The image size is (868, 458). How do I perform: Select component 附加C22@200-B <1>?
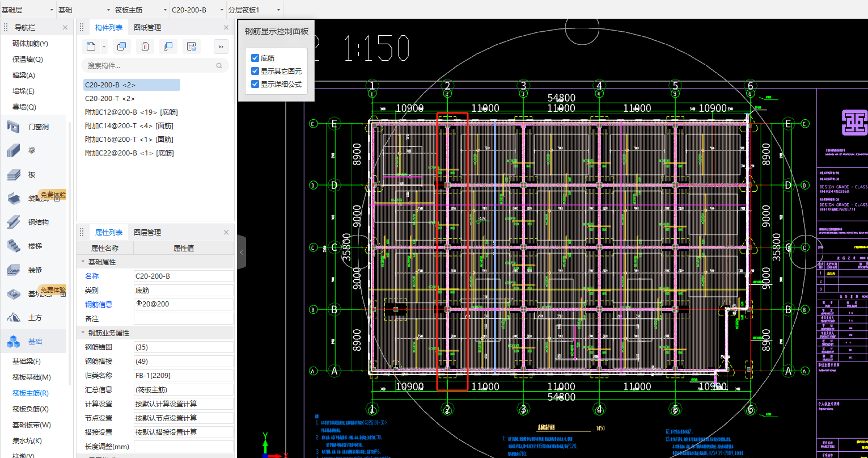129,153
